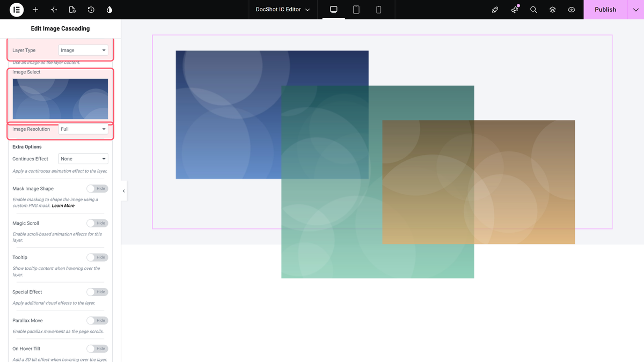The image size is (644, 362).
Task: Click the rocket launch icon
Action: (495, 10)
